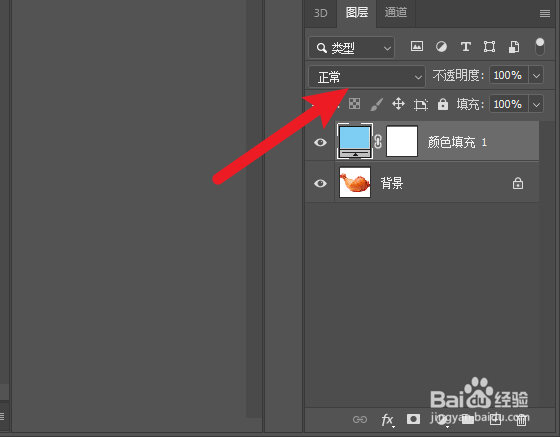Click the blue color fill thumbnail
This screenshot has height=437, width=560.
pos(355,141)
